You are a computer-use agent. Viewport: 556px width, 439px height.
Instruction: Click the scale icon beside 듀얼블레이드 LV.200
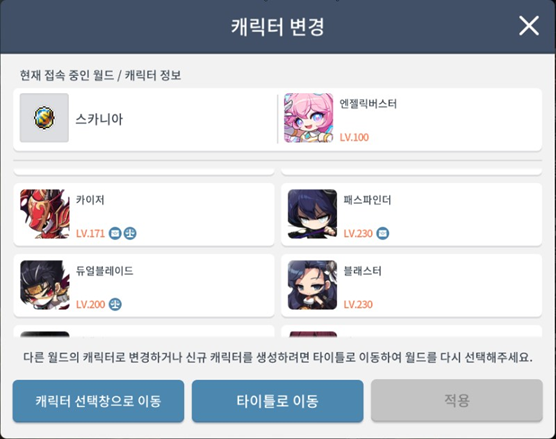click(115, 304)
